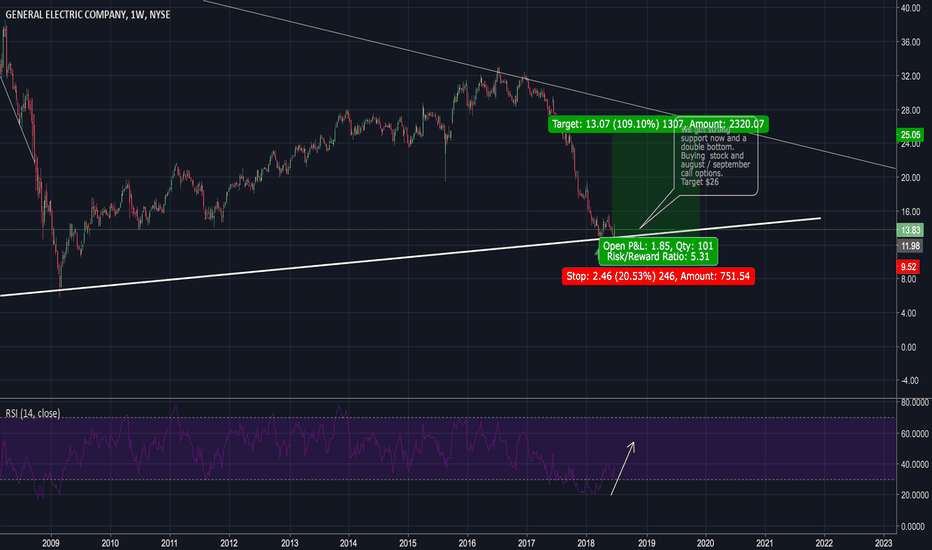
Task: Click the 2010 label on time axis
Action: (110, 543)
